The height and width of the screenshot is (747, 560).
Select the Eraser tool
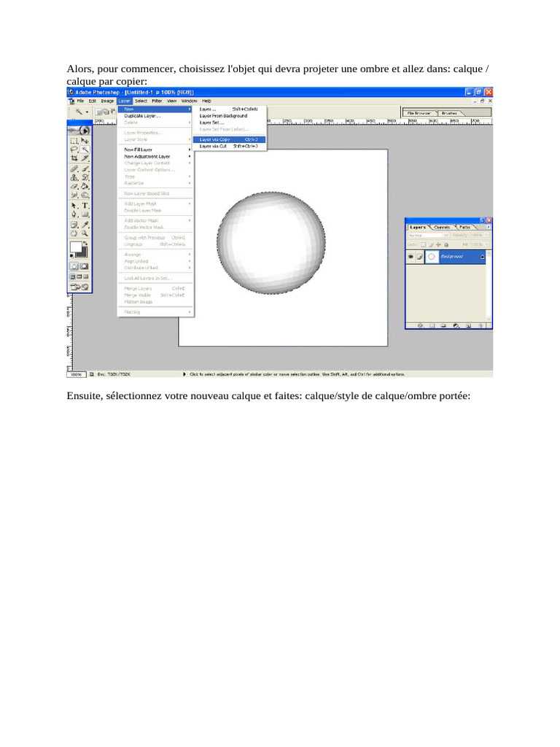74,186
